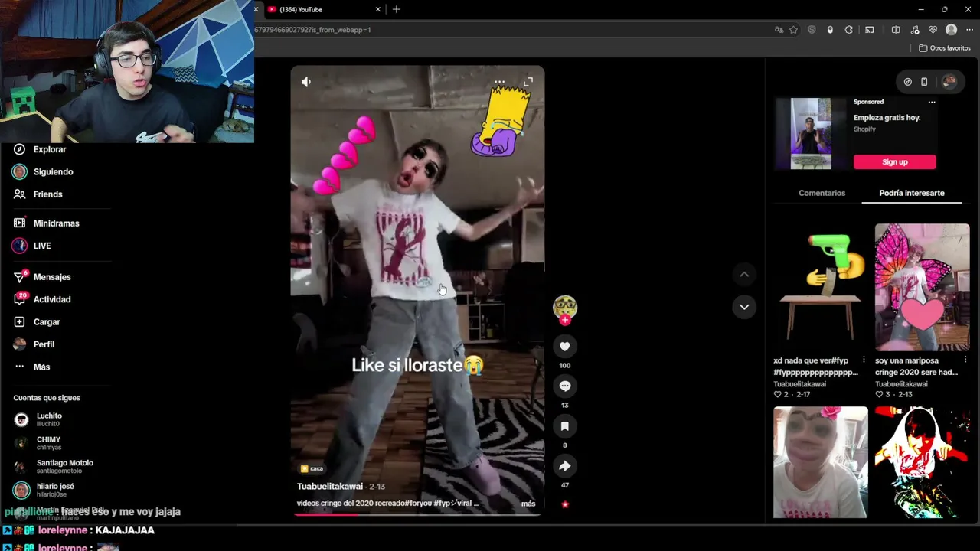Go to previous video with up chevron
Screen dimensions: 980x551
pos(744,275)
